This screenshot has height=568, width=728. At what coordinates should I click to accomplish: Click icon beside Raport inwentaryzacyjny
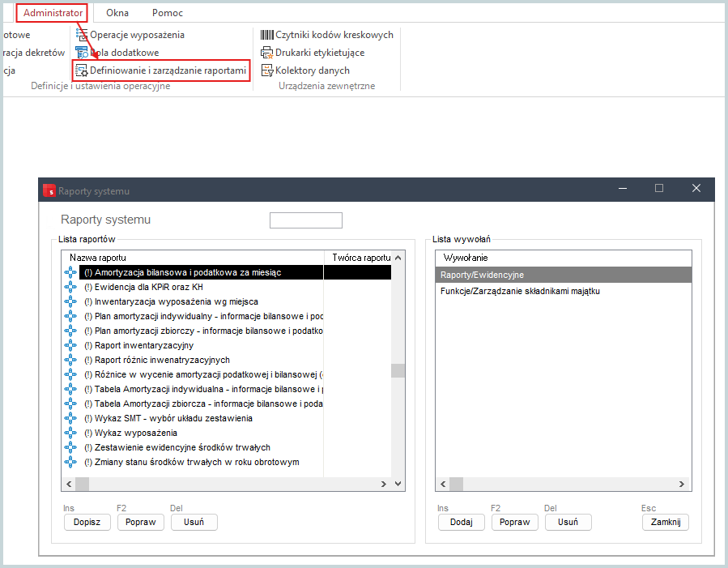pyautogui.click(x=70, y=345)
